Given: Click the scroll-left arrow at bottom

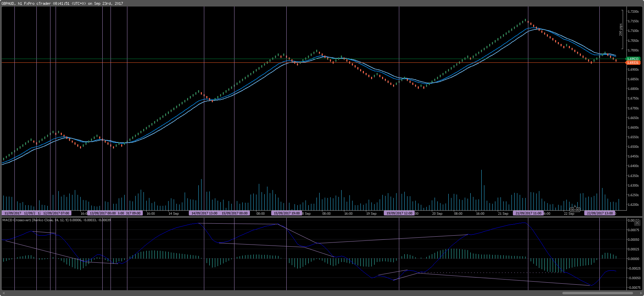Looking at the screenshot, I should coord(4,293).
